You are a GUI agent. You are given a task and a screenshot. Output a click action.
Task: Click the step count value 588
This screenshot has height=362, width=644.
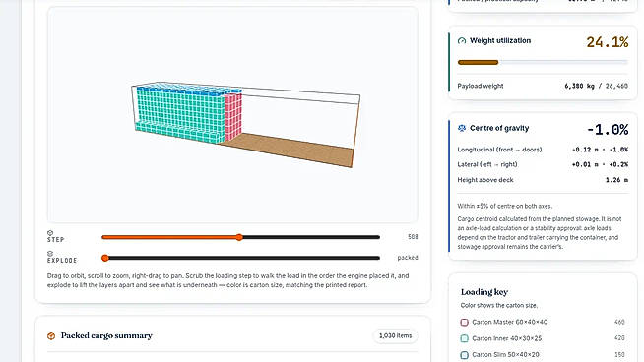click(413, 237)
